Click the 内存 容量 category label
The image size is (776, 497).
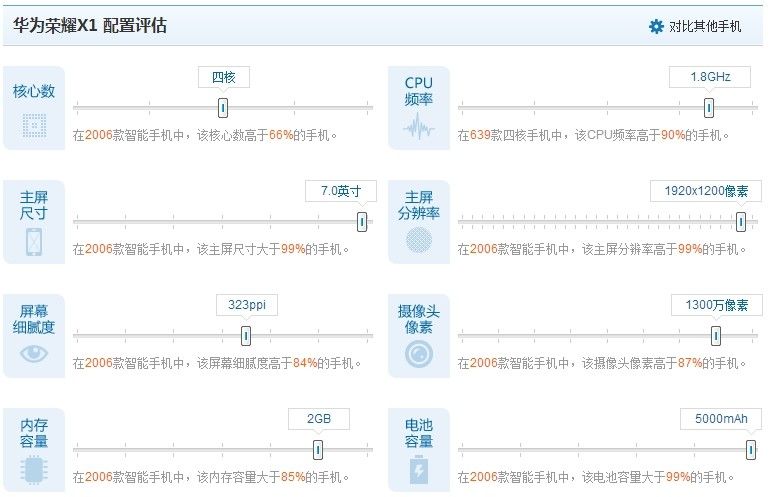[x=34, y=433]
